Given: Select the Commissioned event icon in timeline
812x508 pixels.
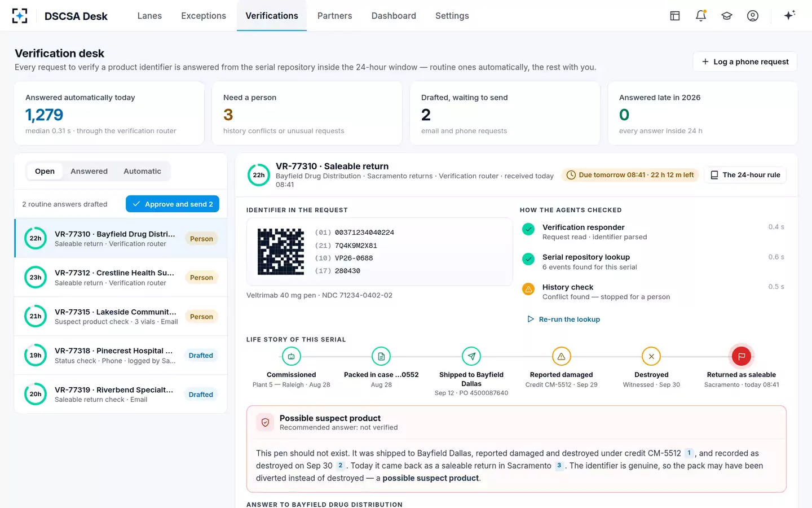Looking at the screenshot, I should (x=291, y=356).
